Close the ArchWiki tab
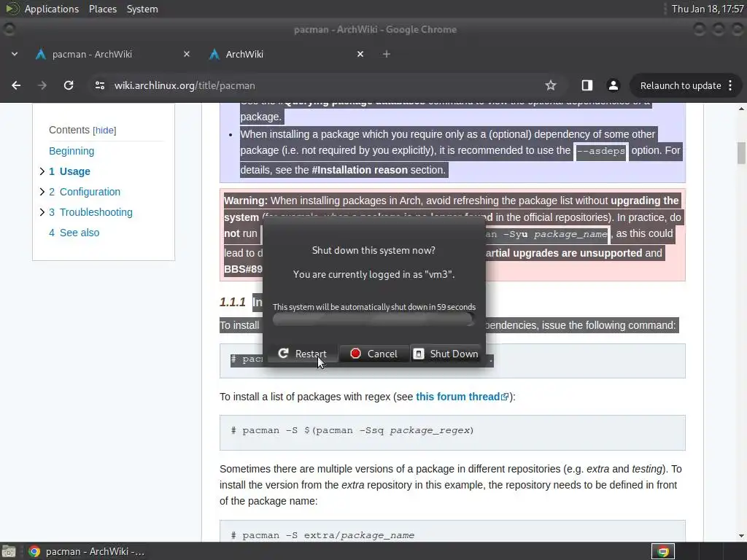 point(360,54)
